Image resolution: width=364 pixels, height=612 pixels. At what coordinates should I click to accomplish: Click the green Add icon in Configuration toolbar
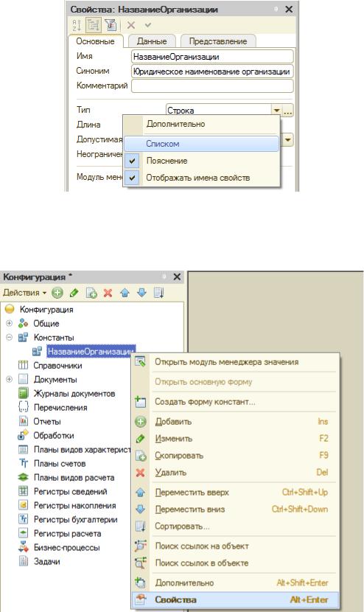[57, 293]
